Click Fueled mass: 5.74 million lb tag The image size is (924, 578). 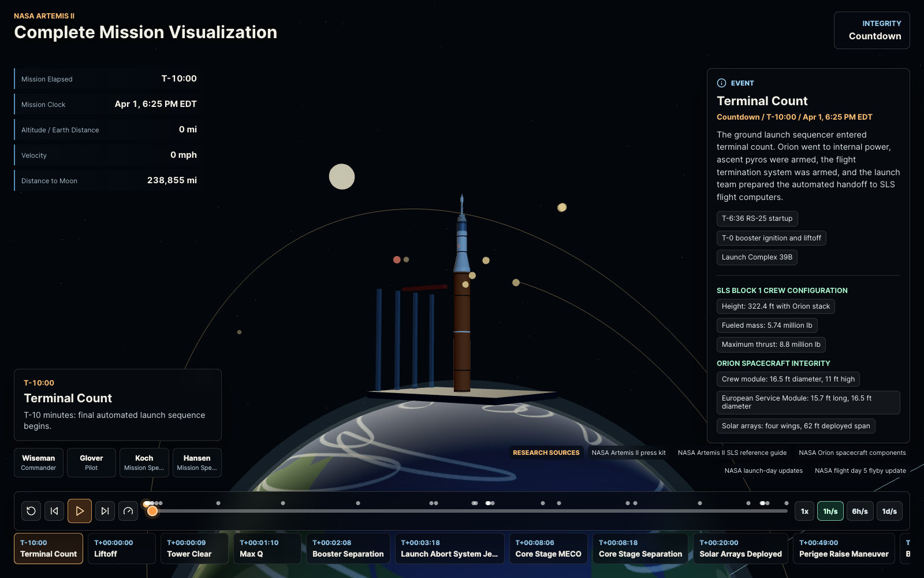(x=767, y=325)
